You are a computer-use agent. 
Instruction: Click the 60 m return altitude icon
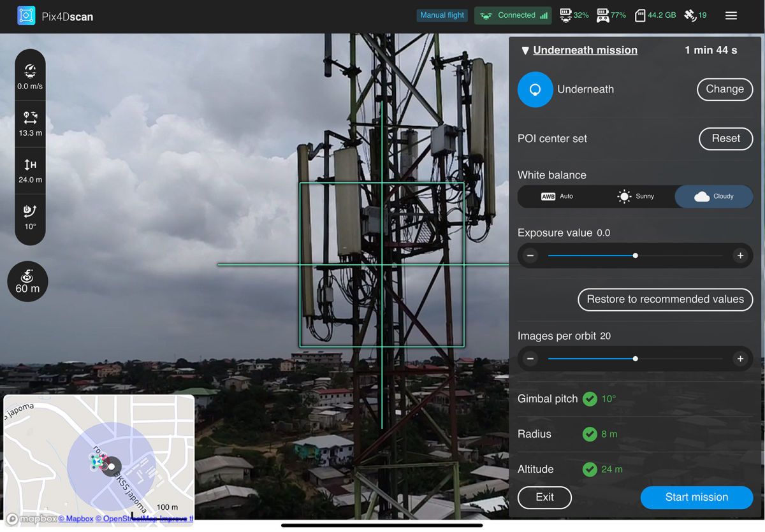pyautogui.click(x=27, y=281)
